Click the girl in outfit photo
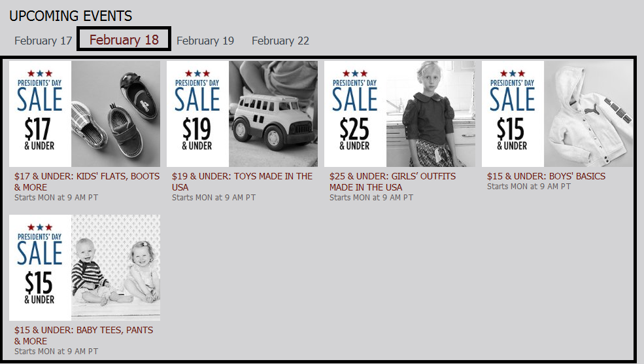 [431, 113]
